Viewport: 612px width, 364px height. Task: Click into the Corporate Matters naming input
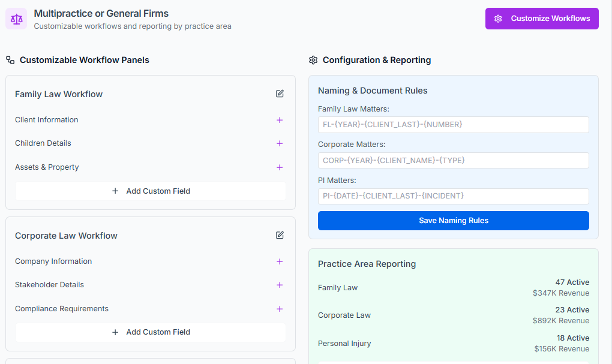(x=453, y=161)
